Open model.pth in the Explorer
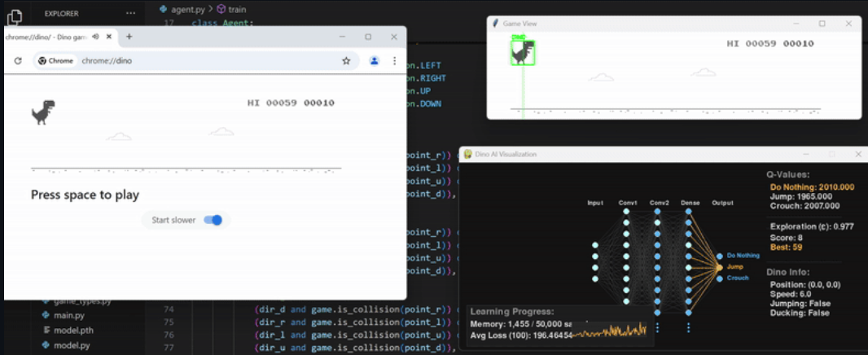Viewport: 868px width, 355px height. tap(72, 331)
